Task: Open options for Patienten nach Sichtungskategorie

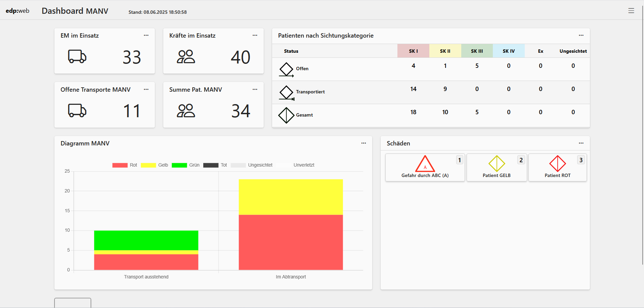Action: [581, 35]
